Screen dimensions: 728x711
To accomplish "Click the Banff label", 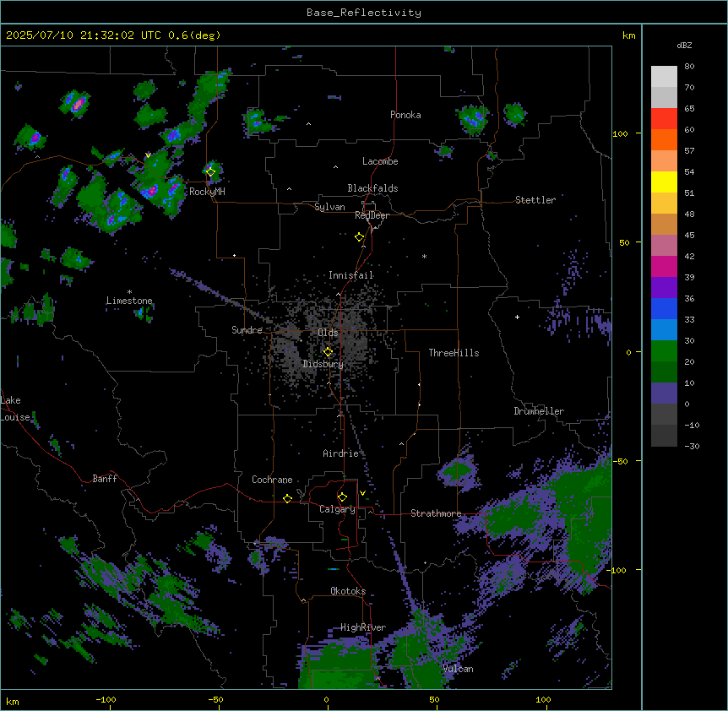I will 105,479.
